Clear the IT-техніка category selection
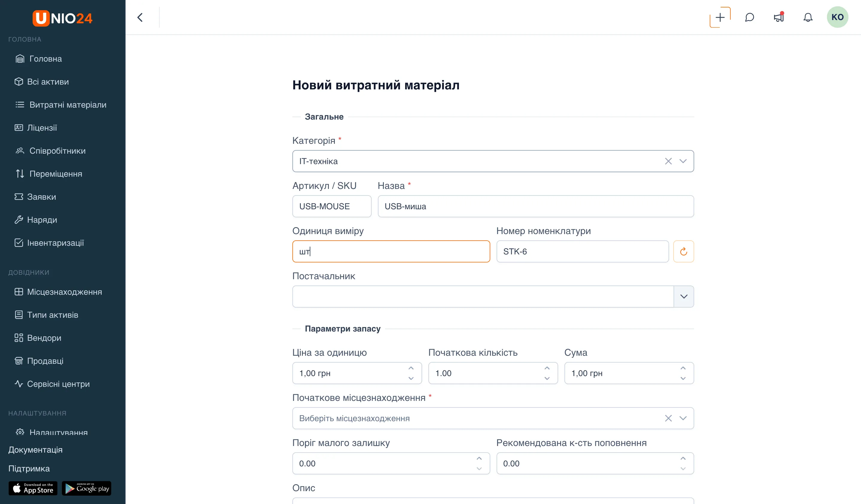 tap(668, 161)
